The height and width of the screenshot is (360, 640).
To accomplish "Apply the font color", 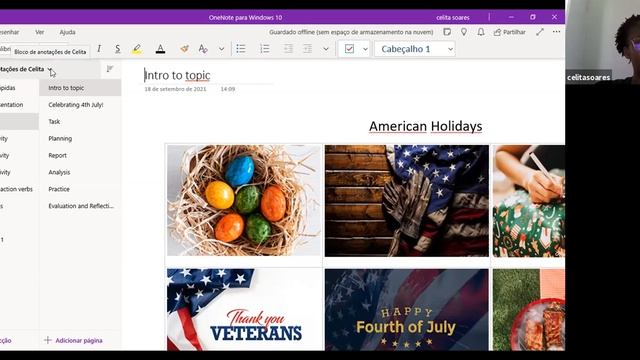I will tap(160, 49).
